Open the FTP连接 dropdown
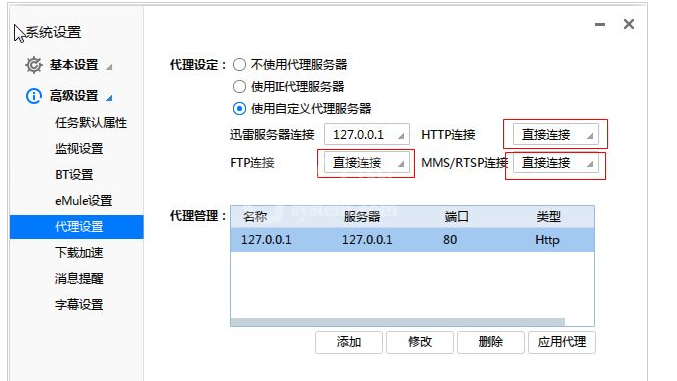The width and height of the screenshot is (677, 381). click(x=367, y=163)
